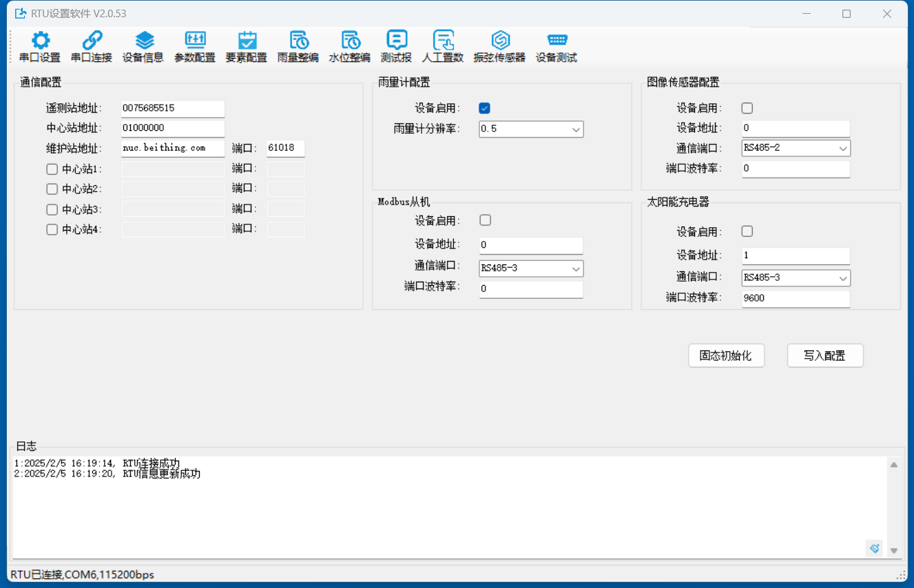Enable the 中心站1 checkbox
This screenshot has height=588, width=914.
pyautogui.click(x=52, y=169)
